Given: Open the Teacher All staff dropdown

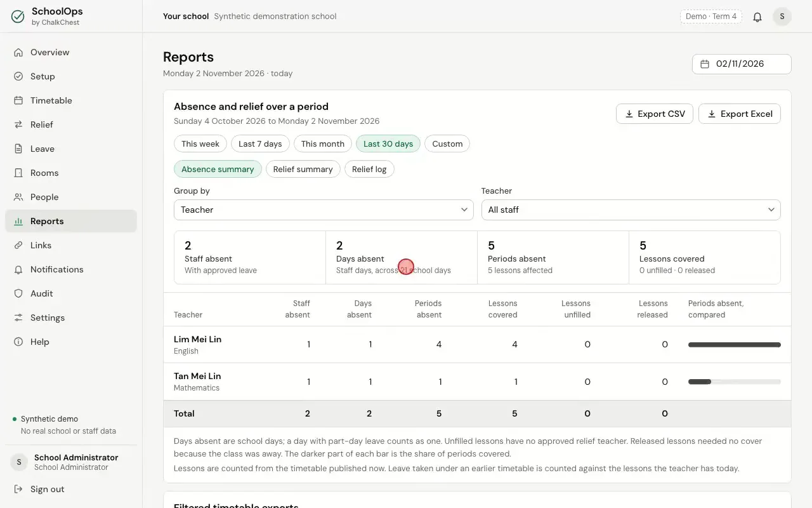Looking at the screenshot, I should click(x=631, y=210).
